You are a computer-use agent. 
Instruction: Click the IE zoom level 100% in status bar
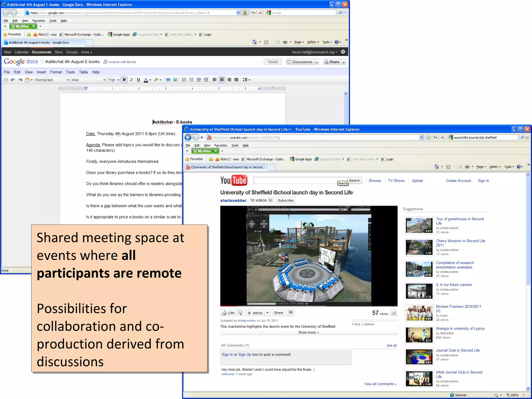point(514,395)
